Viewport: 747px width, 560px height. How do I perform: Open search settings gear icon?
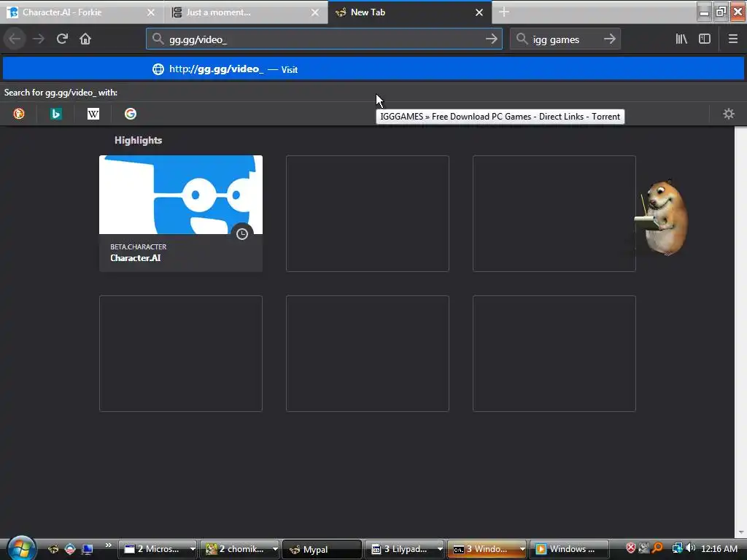pos(729,114)
